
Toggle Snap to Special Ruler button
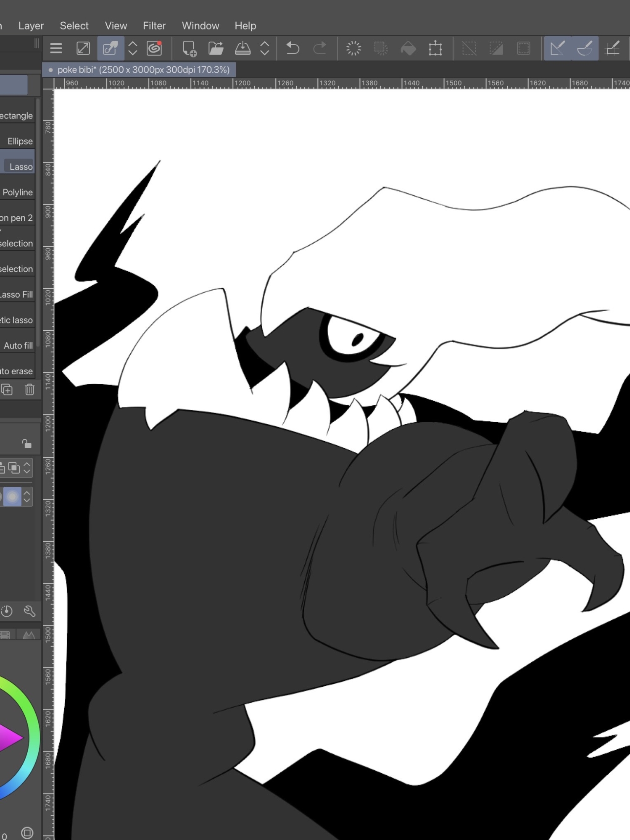(585, 49)
